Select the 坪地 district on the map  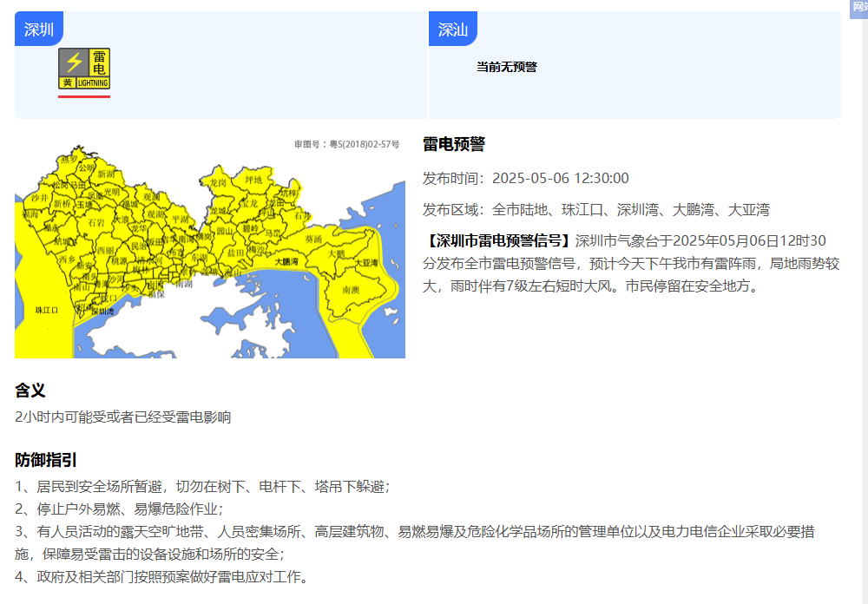[253, 180]
